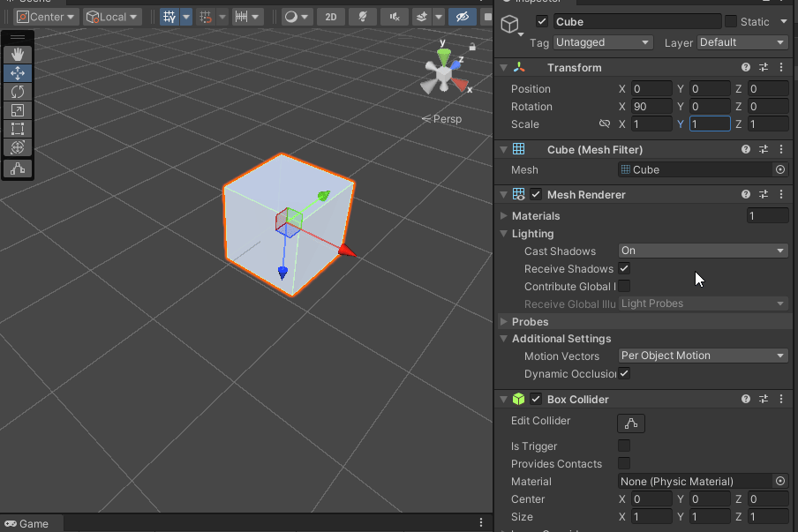Toggle the Static checkbox
798x532 pixels.
click(731, 21)
